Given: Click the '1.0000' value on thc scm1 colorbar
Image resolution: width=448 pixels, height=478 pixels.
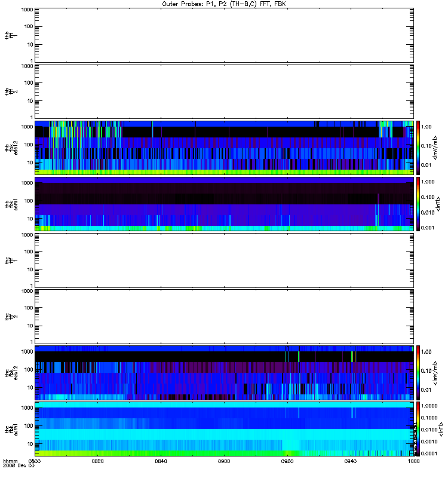Looking at the screenshot, I should click(429, 406).
